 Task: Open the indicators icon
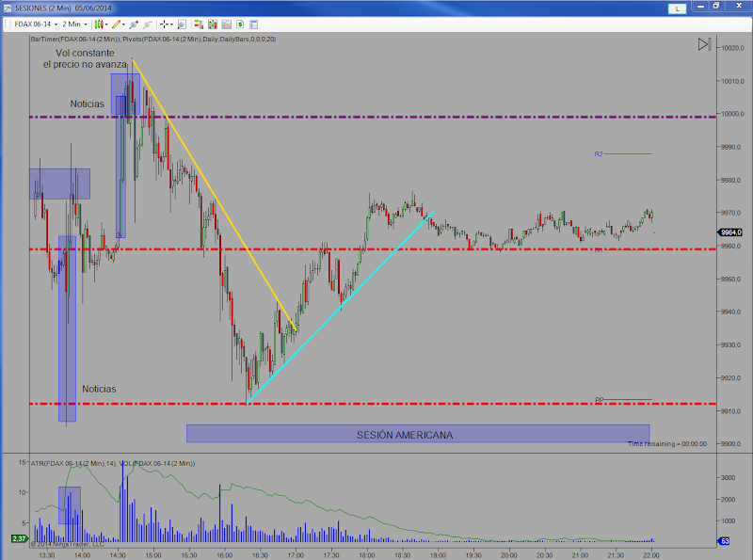tap(226, 24)
